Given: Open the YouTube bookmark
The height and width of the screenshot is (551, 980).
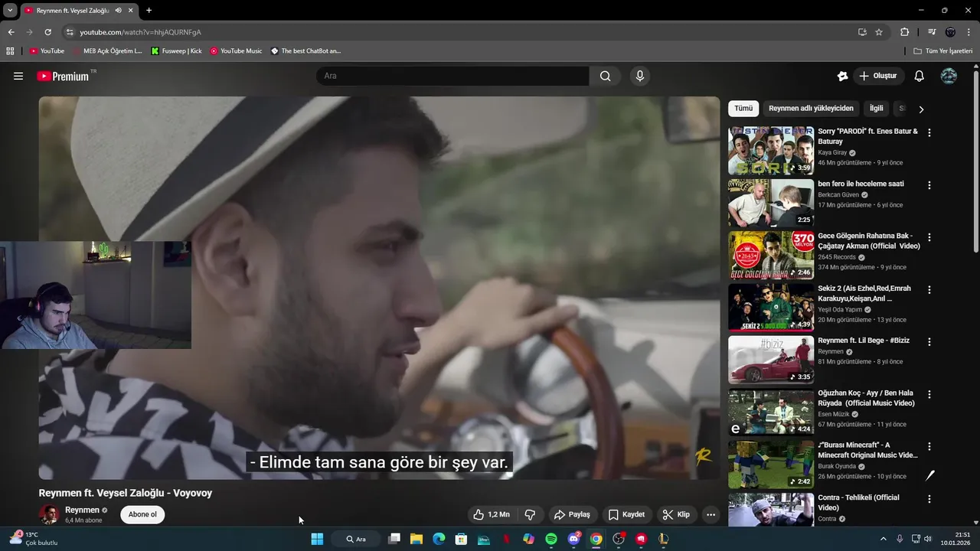Looking at the screenshot, I should tap(47, 51).
